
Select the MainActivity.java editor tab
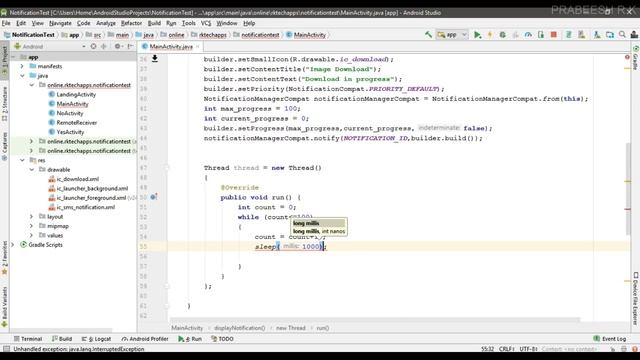click(171, 47)
